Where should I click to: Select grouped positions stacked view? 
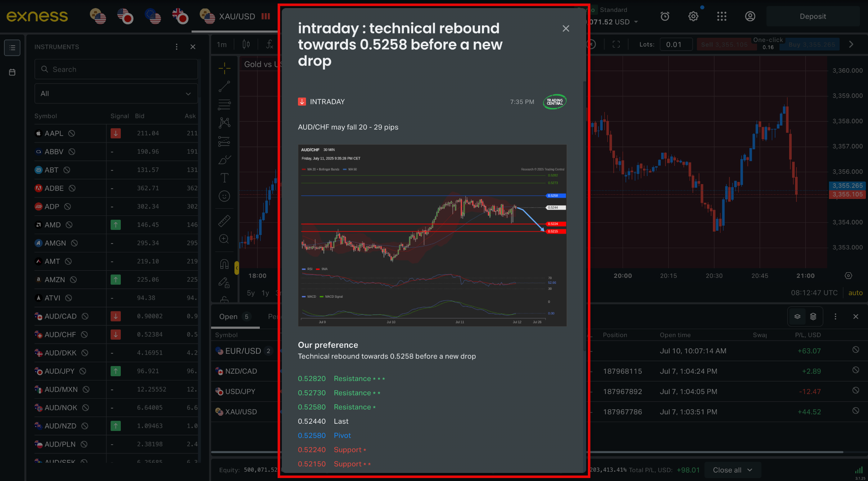point(813,316)
